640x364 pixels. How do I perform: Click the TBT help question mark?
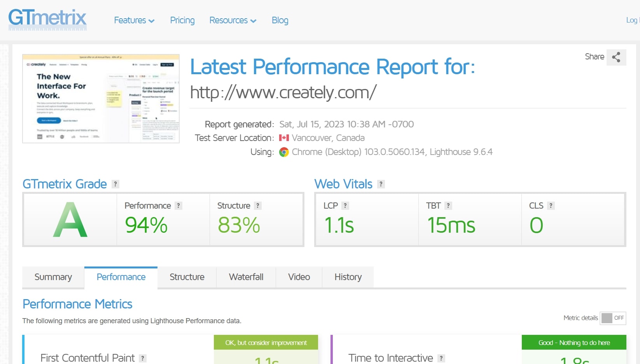pyautogui.click(x=448, y=206)
